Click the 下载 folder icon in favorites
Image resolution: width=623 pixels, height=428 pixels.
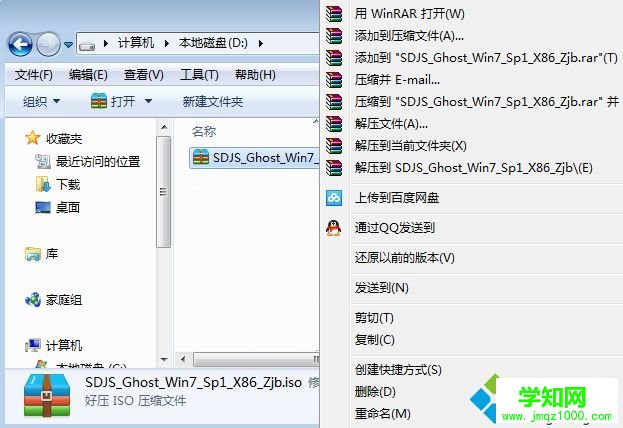[43, 184]
